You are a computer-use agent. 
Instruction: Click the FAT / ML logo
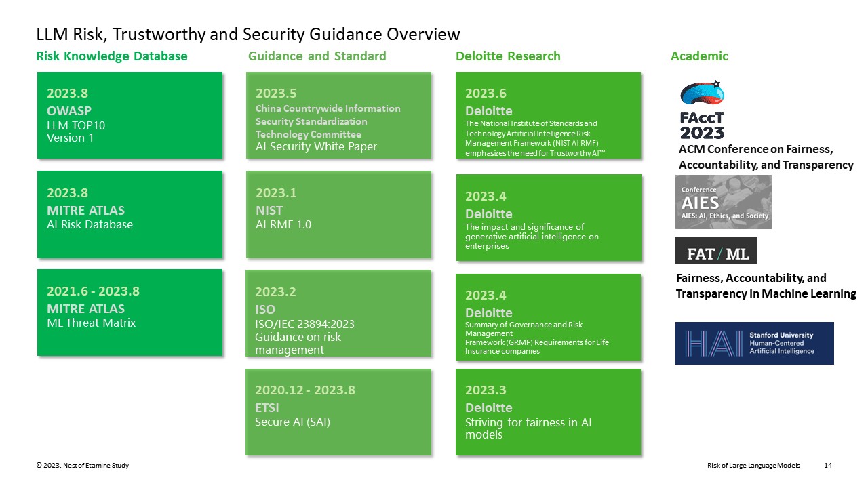[716, 250]
